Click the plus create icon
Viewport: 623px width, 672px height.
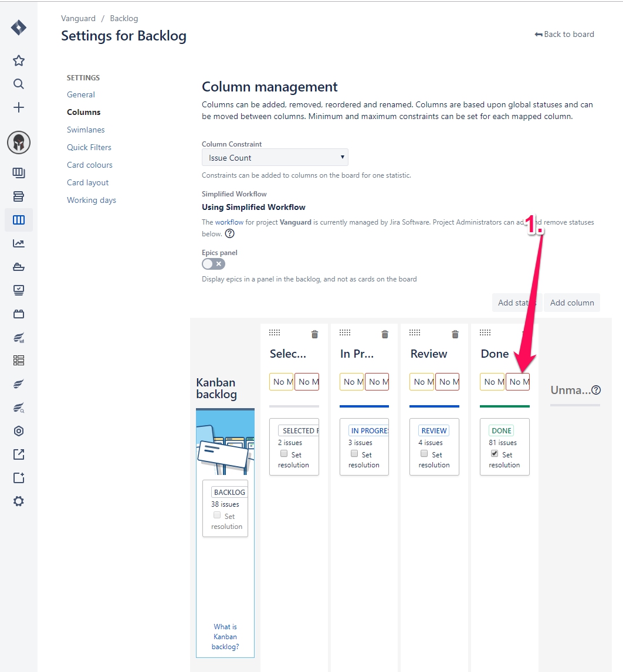[18, 107]
